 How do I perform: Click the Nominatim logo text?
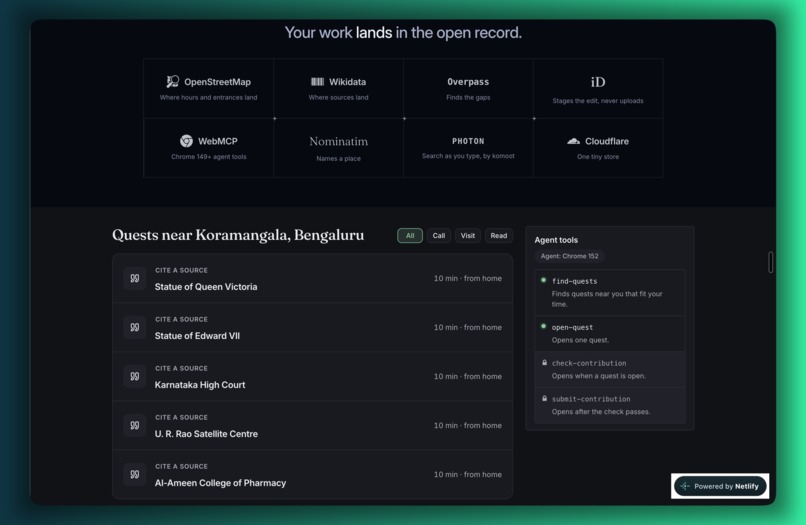[338, 141]
